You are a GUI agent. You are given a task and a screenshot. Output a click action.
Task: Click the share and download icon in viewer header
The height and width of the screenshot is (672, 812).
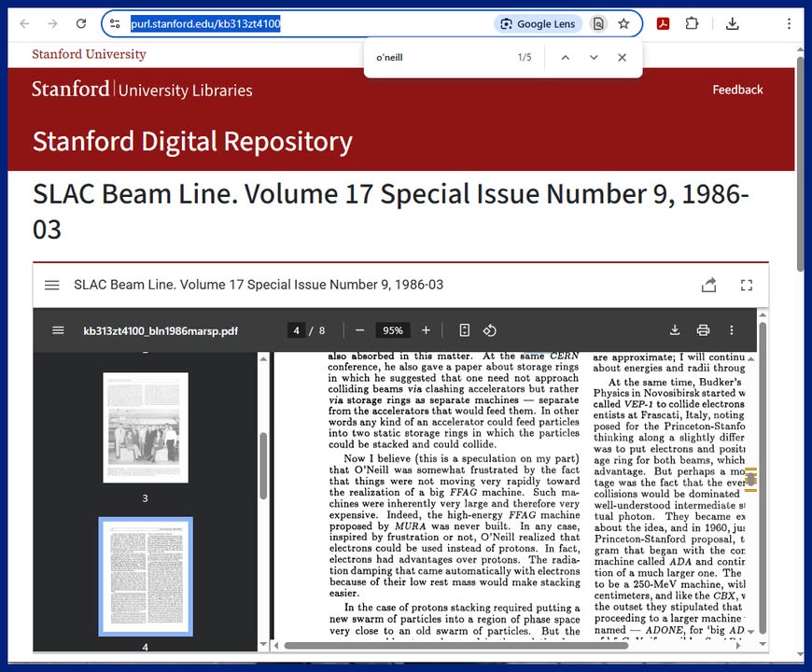click(x=708, y=285)
